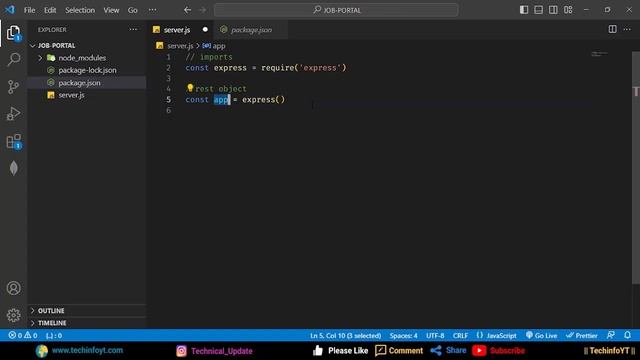Open the Manage gear icon

(x=13, y=315)
